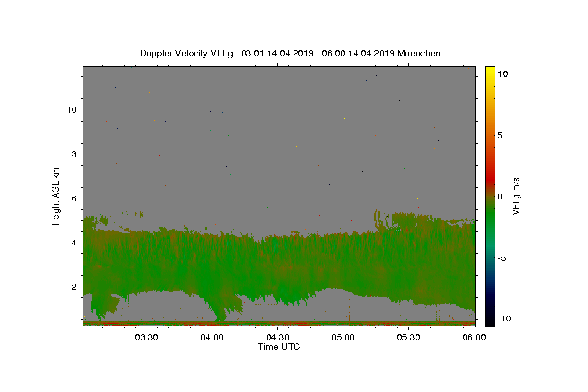Click the start date '03:01 14.04.2019' in title

pyautogui.click(x=277, y=53)
